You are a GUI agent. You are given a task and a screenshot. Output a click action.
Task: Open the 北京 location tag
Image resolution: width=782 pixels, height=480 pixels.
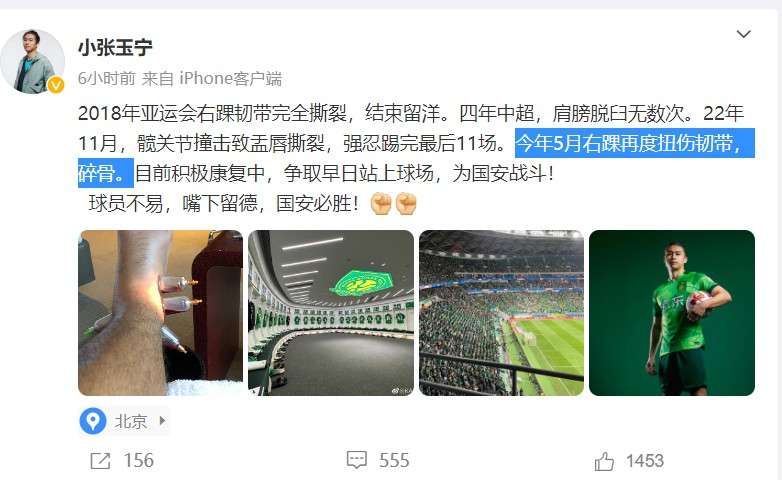131,422
